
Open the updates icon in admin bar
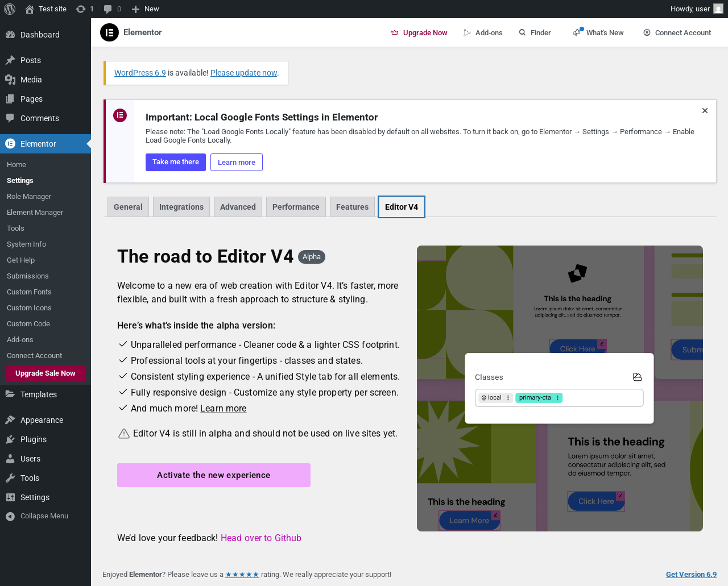[x=81, y=9]
